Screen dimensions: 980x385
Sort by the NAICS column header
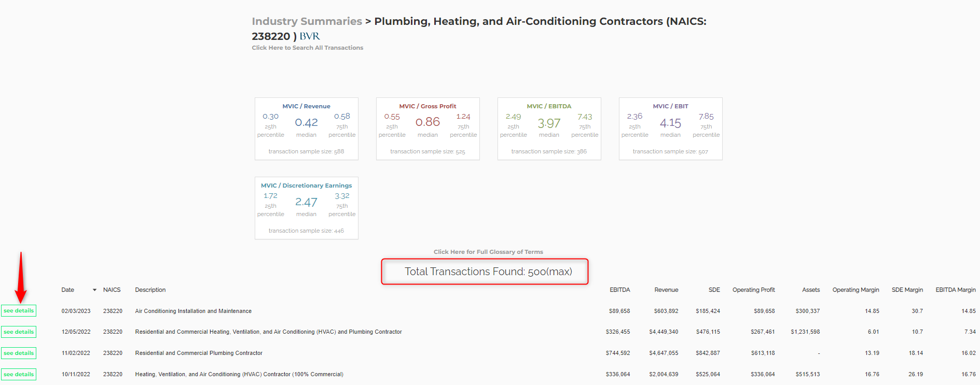point(112,290)
